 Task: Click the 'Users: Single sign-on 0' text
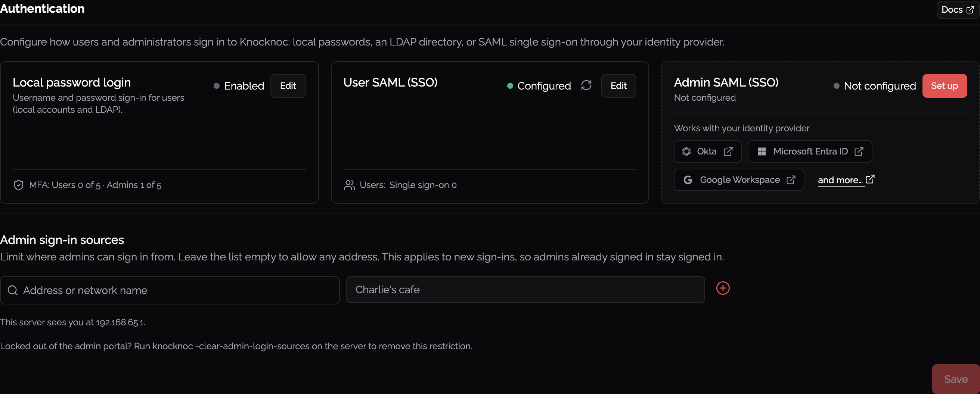click(408, 185)
